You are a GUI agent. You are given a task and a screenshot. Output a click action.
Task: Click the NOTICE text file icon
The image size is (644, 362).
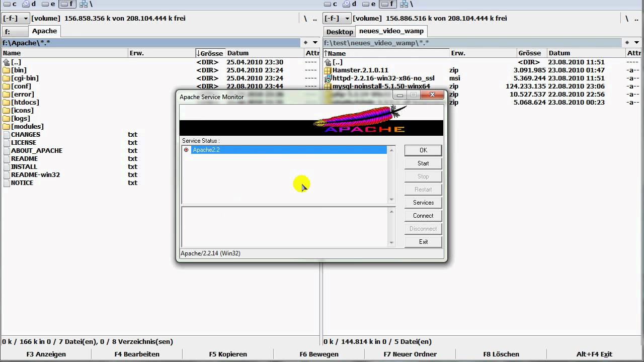(7, 183)
